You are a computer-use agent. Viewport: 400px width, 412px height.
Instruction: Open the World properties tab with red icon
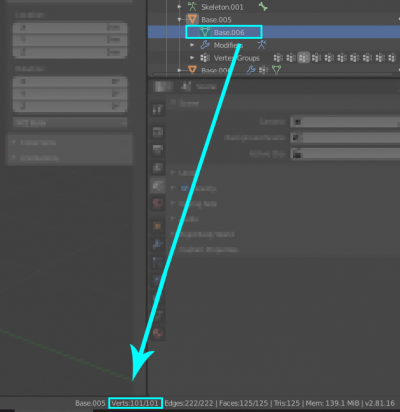coord(158,203)
